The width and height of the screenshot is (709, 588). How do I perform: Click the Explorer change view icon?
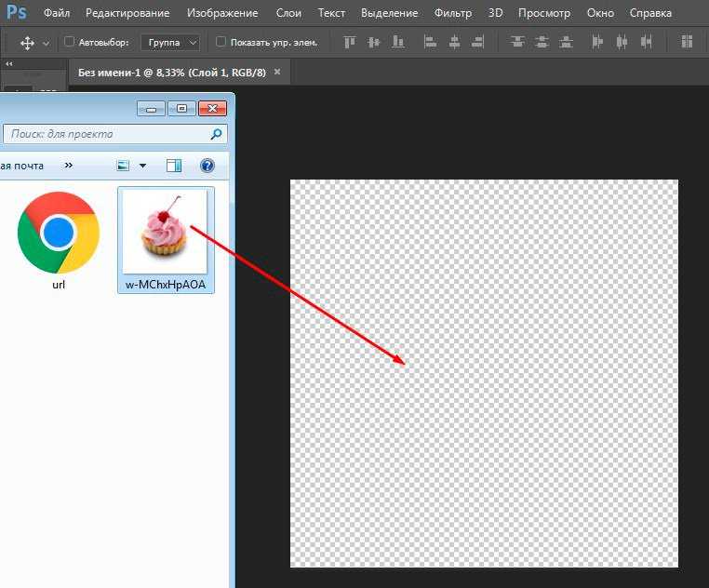pyautogui.click(x=123, y=166)
